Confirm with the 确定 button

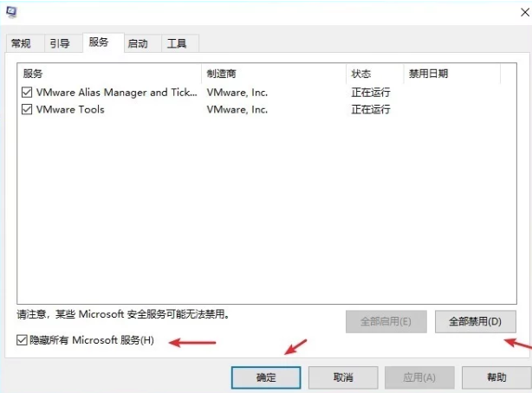click(x=266, y=377)
